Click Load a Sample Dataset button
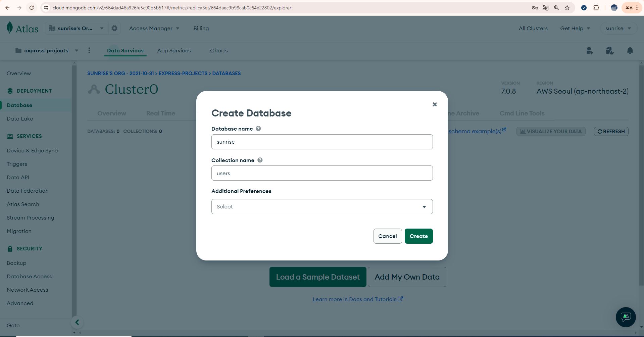Image resolution: width=644 pixels, height=337 pixels. coord(318,277)
